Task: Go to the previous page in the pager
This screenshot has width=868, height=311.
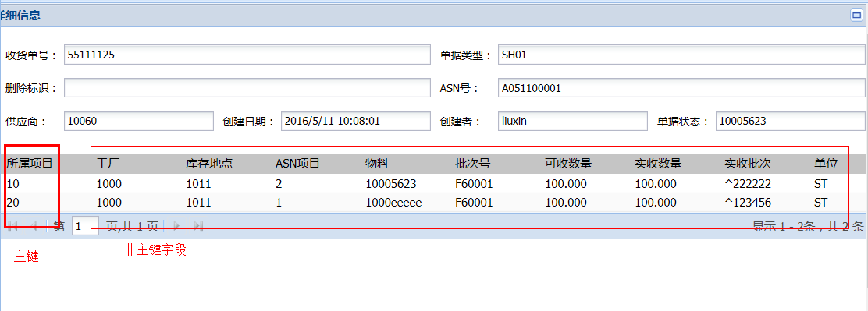Action: click(34, 225)
